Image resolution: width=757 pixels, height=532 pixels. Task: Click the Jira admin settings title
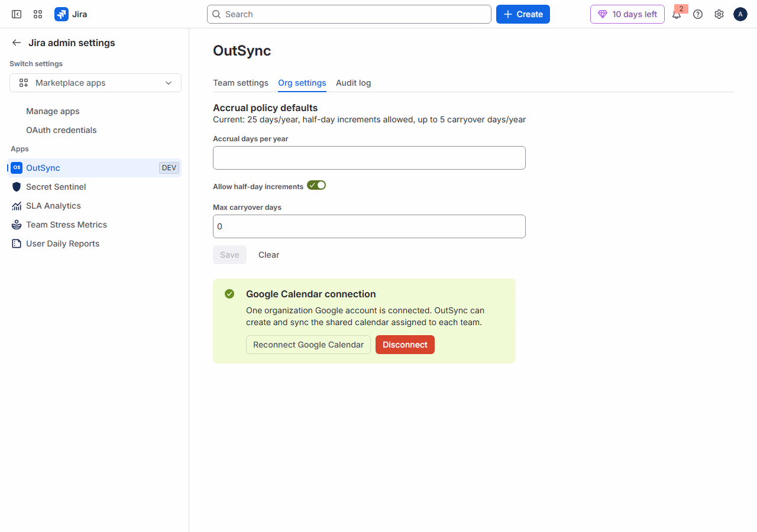pos(72,43)
